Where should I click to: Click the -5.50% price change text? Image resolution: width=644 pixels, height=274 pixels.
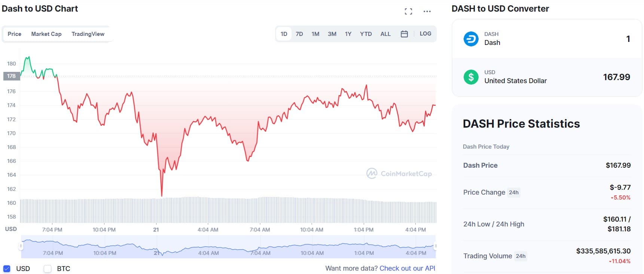tap(620, 198)
